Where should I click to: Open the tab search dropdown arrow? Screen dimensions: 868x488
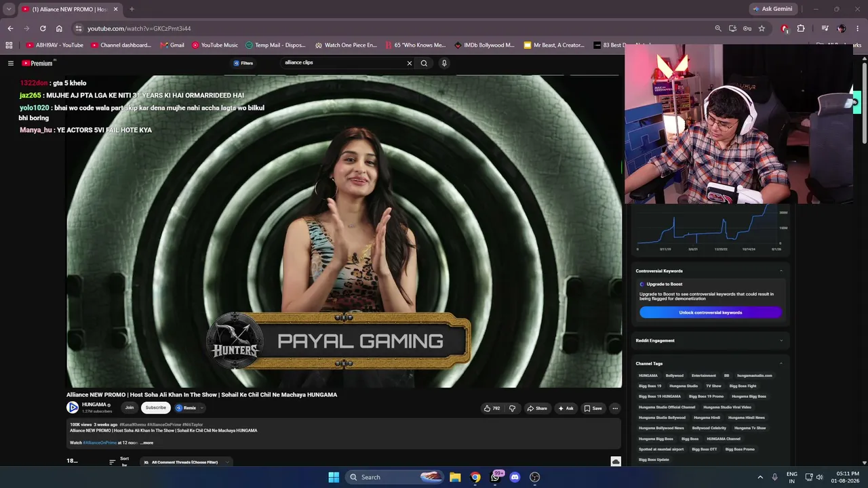pos(9,9)
